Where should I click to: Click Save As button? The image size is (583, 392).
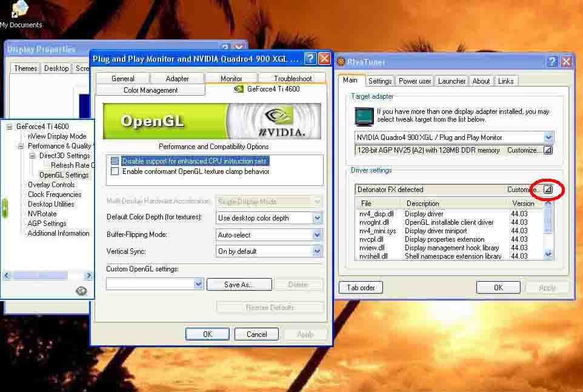239,285
